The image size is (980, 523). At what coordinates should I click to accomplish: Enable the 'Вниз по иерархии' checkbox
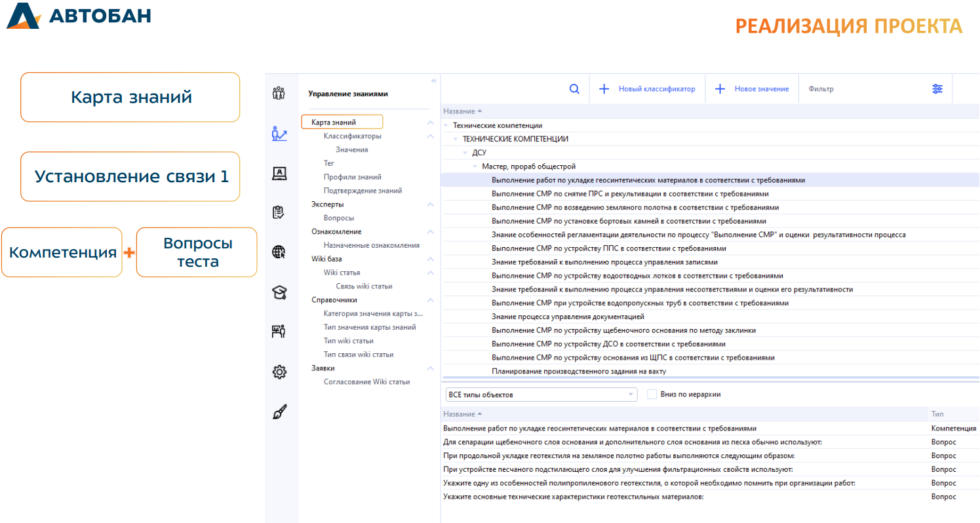[x=652, y=395]
